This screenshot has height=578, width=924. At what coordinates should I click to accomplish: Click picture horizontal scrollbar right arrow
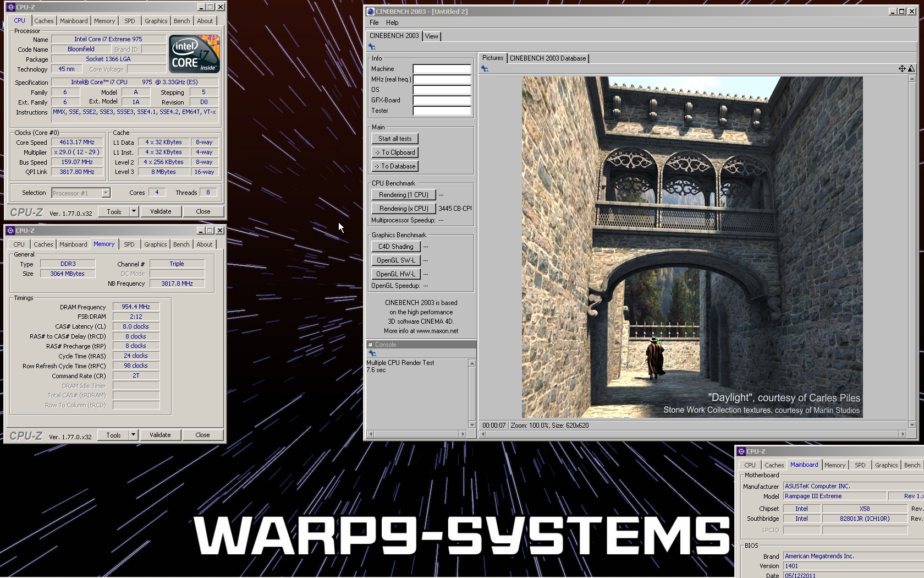(903, 434)
